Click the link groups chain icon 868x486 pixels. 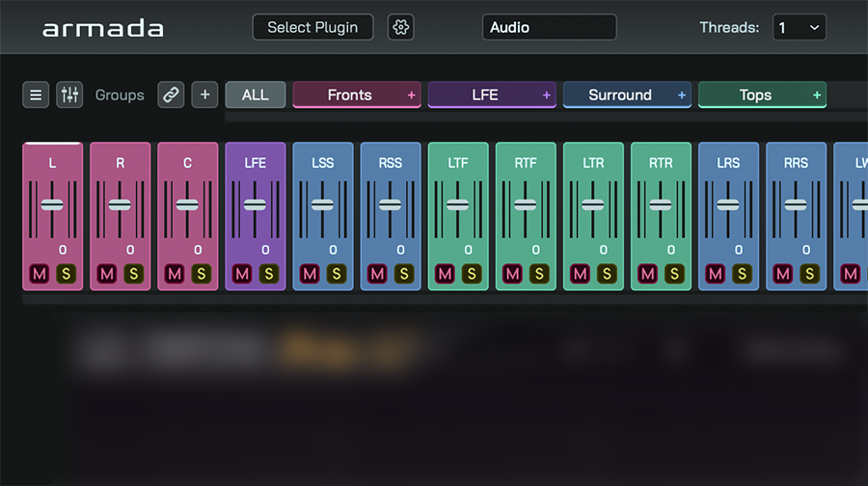pyautogui.click(x=171, y=94)
